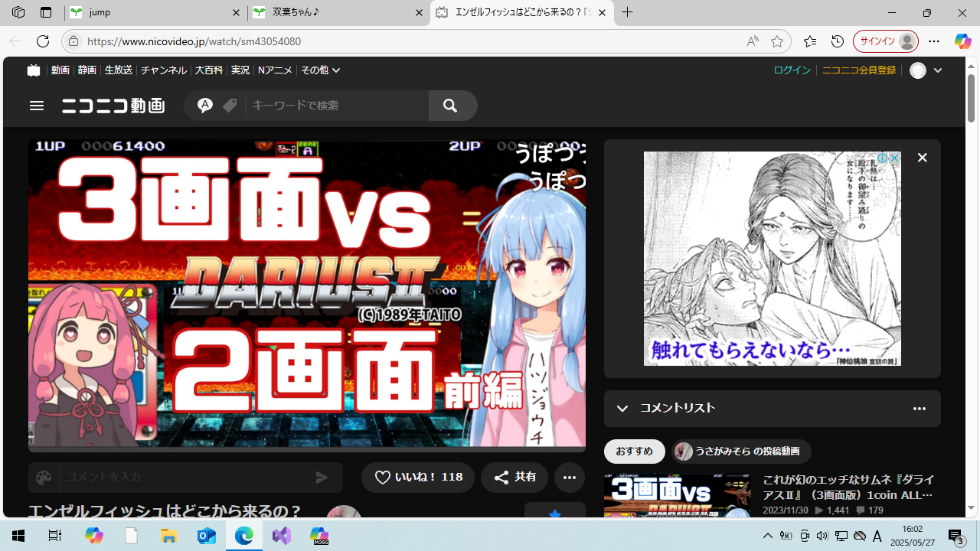Click the magnifier search button

point(450,106)
